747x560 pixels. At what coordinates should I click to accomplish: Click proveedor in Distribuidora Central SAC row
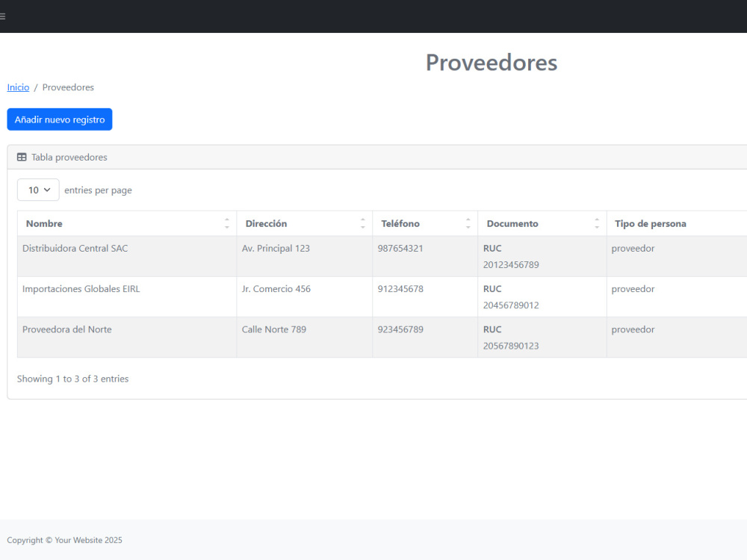pos(633,248)
